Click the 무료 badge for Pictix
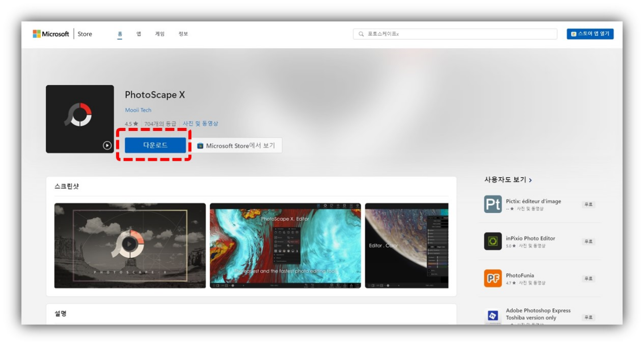 588,204
